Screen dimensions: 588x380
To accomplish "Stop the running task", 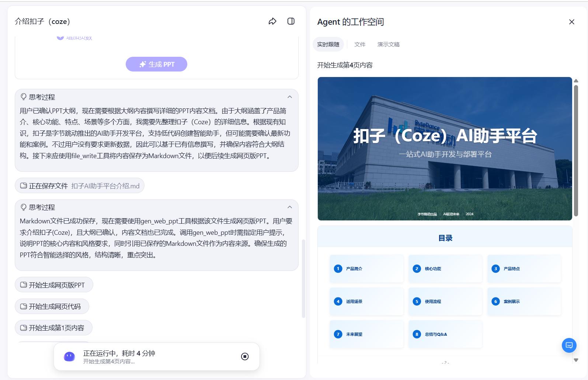I will click(x=245, y=356).
